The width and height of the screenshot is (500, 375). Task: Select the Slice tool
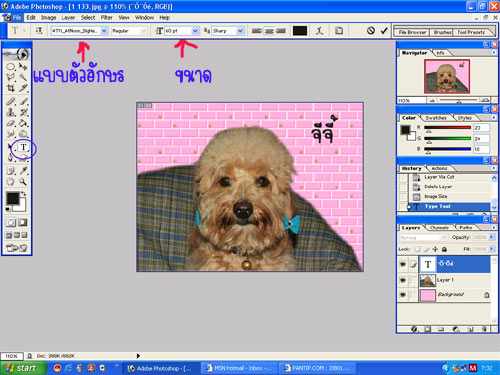23,88
